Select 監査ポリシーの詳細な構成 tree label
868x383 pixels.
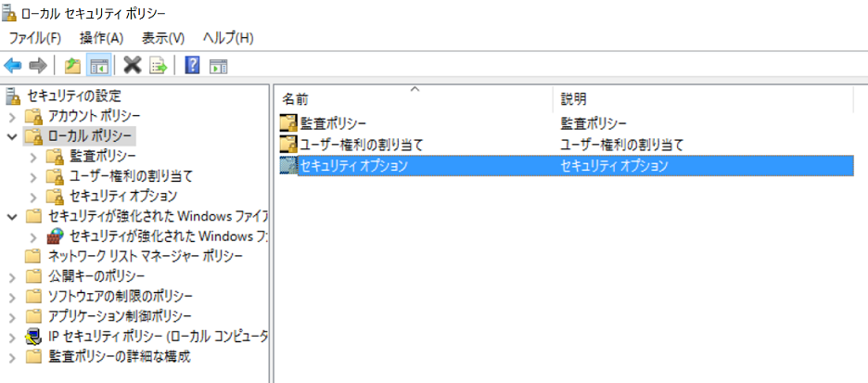coord(120,356)
